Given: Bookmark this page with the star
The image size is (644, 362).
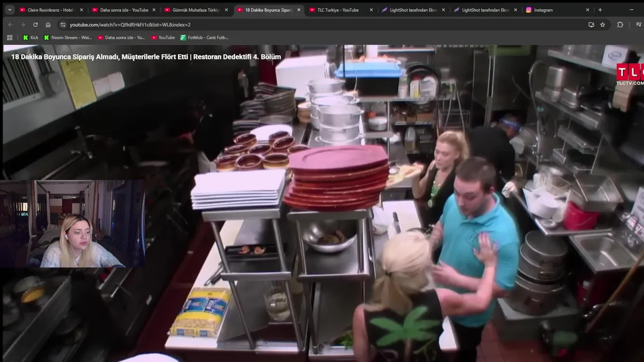Looking at the screenshot, I should 603,25.
